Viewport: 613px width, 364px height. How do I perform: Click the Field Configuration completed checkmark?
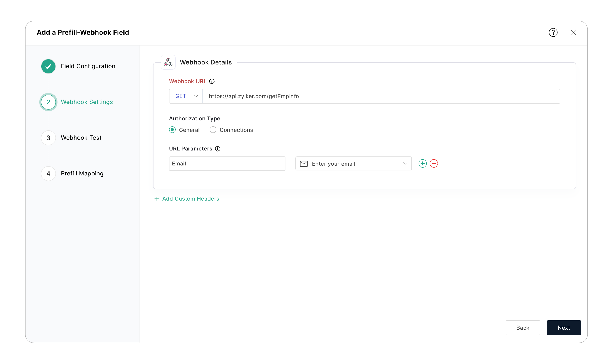(x=48, y=66)
